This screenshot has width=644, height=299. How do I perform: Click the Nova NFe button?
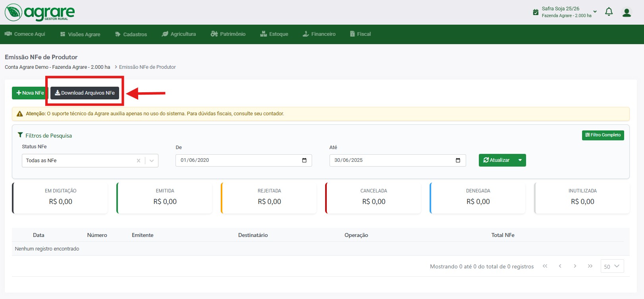tap(30, 93)
